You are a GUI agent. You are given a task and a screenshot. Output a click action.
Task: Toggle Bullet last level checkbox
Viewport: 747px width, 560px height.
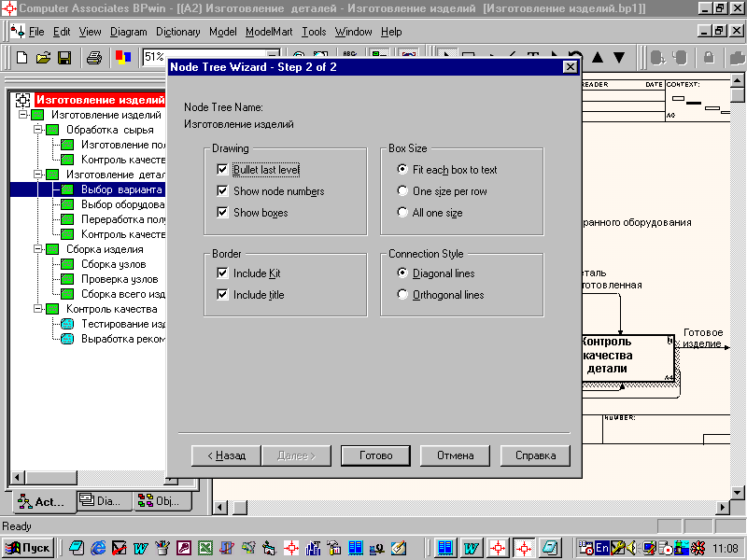pyautogui.click(x=222, y=170)
